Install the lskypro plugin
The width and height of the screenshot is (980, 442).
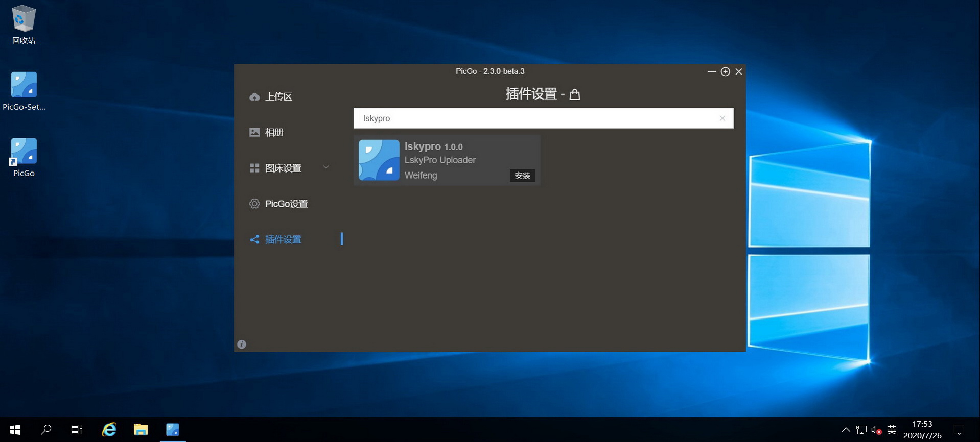tap(522, 176)
